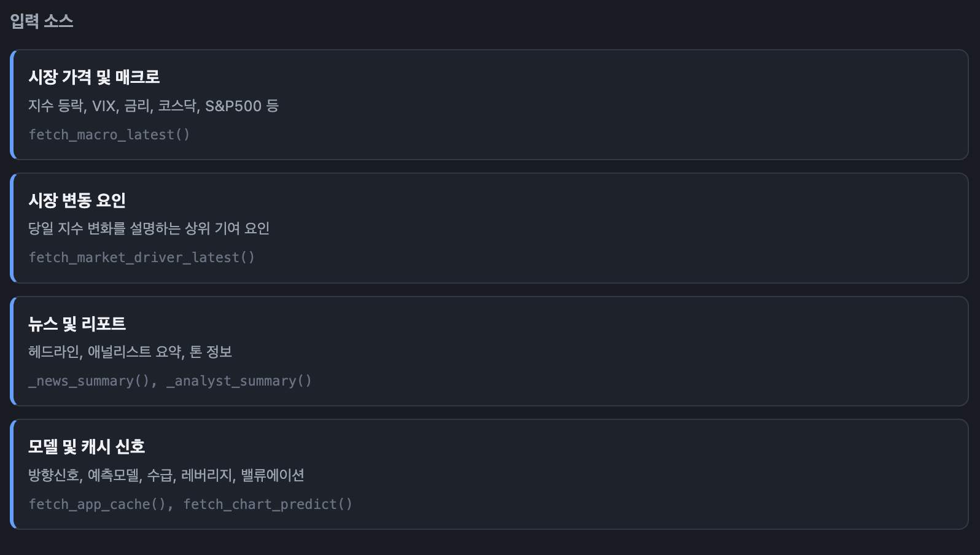980x555 pixels.
Task: Click the 방향신호, 예측모델, 수급 description
Action: [166, 475]
